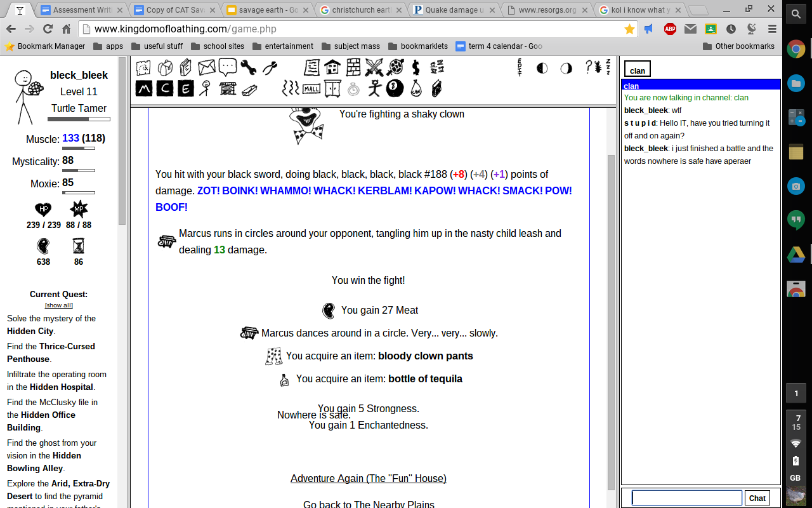Click Adventure Again (The "Fun" House) link

369,478
